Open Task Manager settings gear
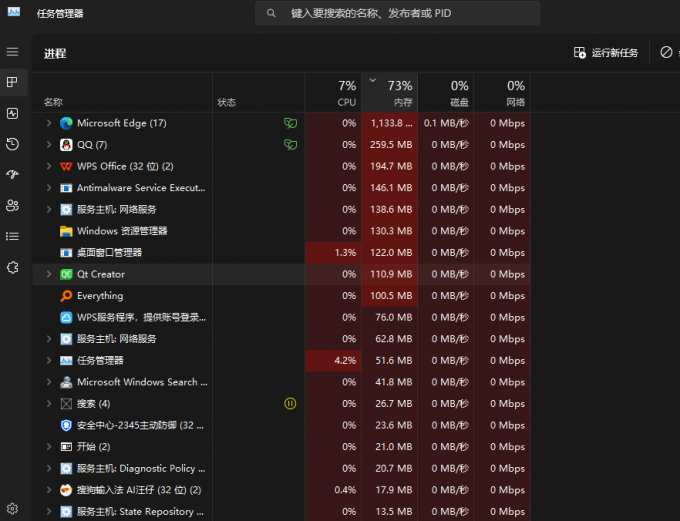Image resolution: width=680 pixels, height=521 pixels. click(x=13, y=508)
